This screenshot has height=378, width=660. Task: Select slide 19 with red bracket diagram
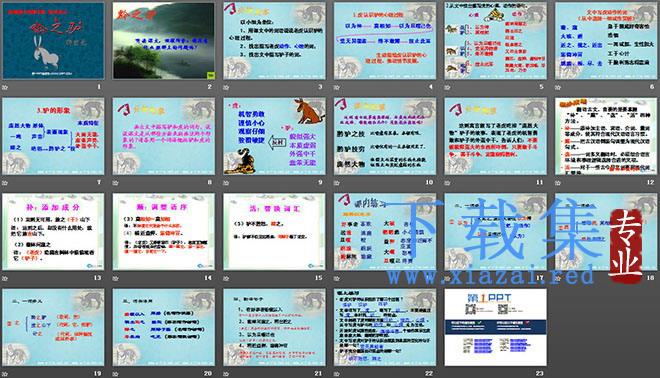pyautogui.click(x=53, y=327)
